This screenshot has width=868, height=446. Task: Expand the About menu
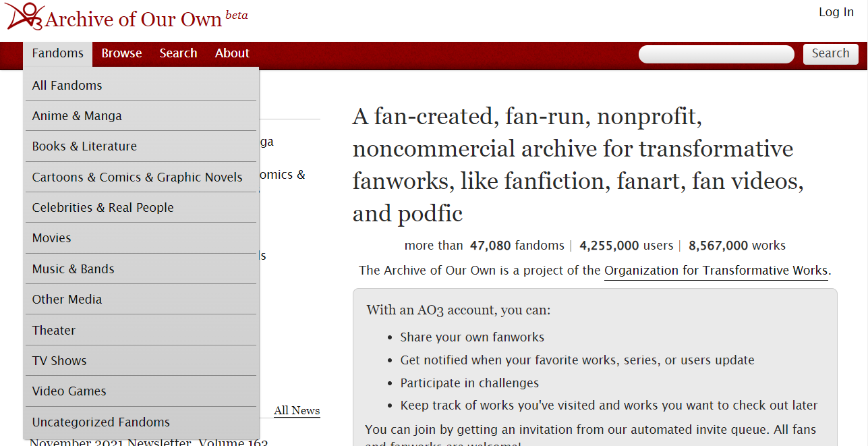tap(232, 54)
